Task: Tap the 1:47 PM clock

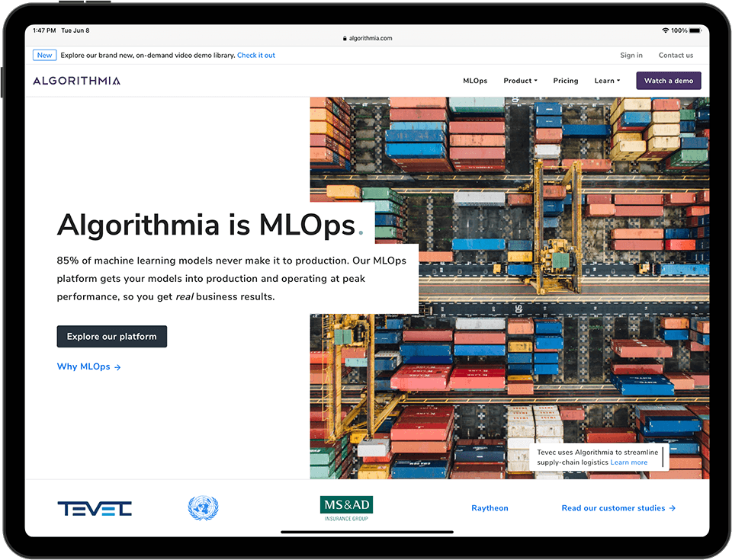Action: pyautogui.click(x=44, y=30)
